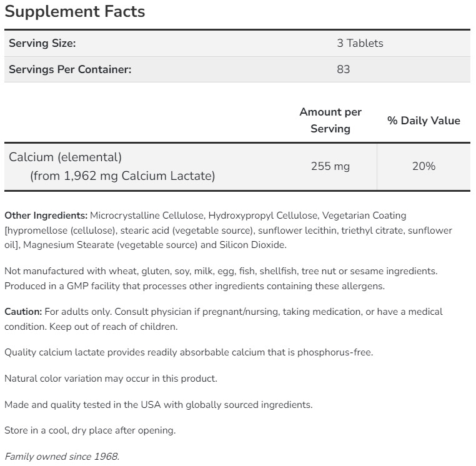Click the natural color variation note
This screenshot has height=466, width=476.
(x=111, y=379)
